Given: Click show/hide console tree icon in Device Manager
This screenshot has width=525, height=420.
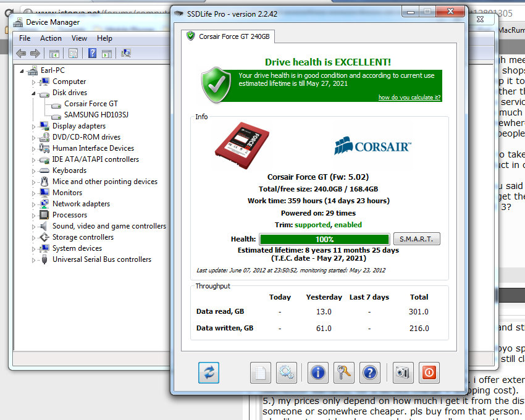Looking at the screenshot, I should pyautogui.click(x=54, y=53).
